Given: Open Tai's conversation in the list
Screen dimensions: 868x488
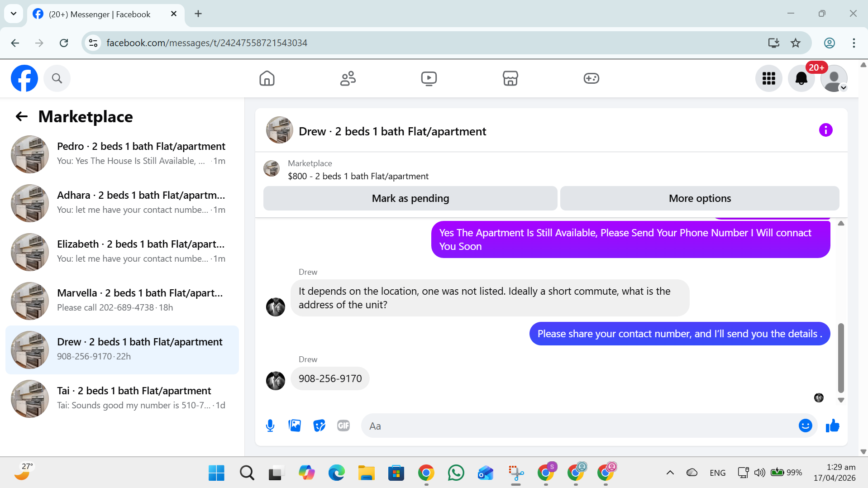Looking at the screenshot, I should pos(122,399).
